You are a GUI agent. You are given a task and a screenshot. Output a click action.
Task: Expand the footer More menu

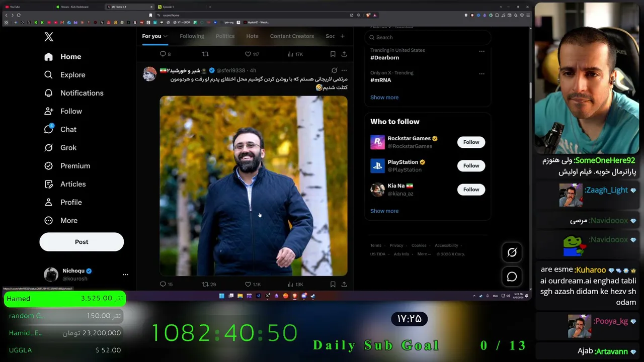point(424,254)
